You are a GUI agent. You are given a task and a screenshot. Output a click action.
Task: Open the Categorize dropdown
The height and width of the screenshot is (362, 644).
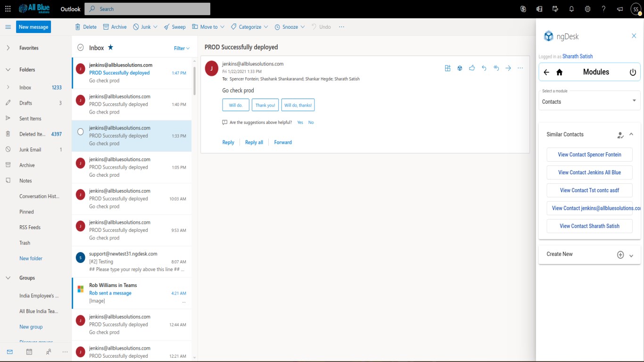(249, 27)
